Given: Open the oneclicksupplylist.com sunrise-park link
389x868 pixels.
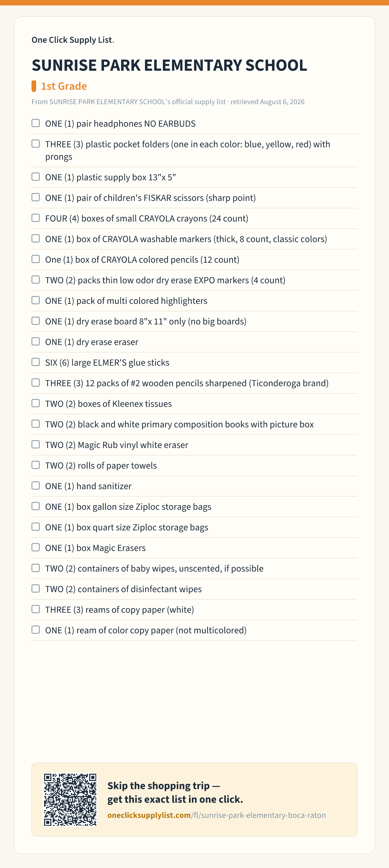Looking at the screenshot, I should (216, 815).
